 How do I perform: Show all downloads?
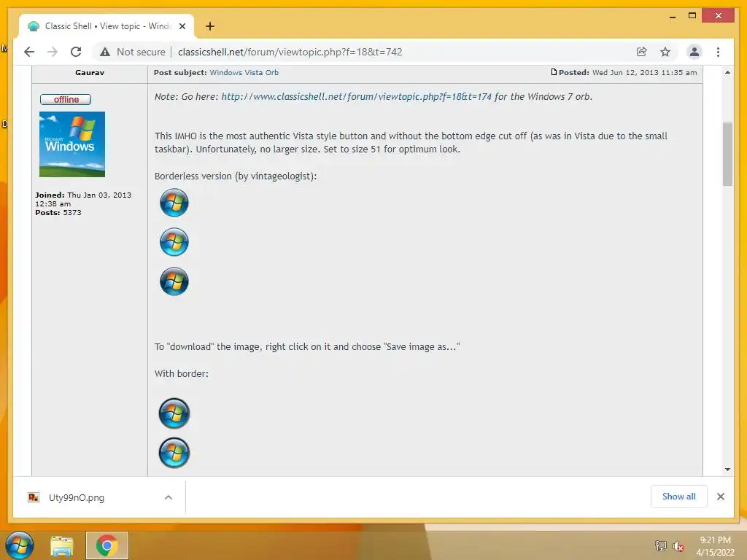pos(679,496)
